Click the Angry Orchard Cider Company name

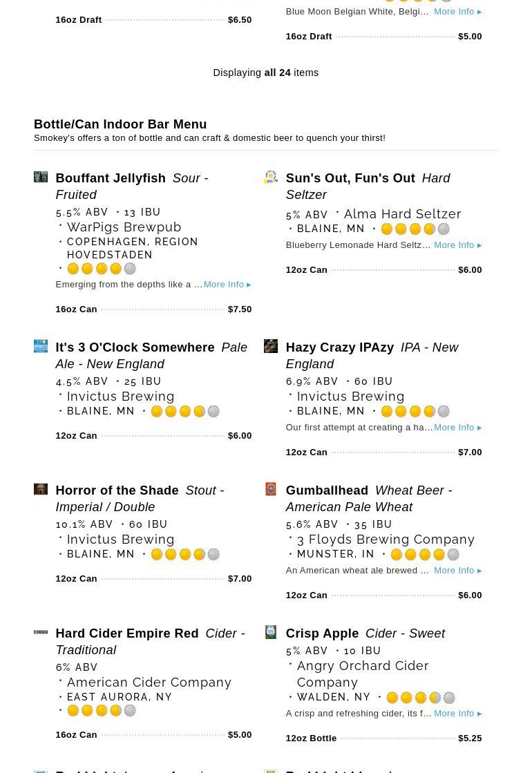(363, 674)
